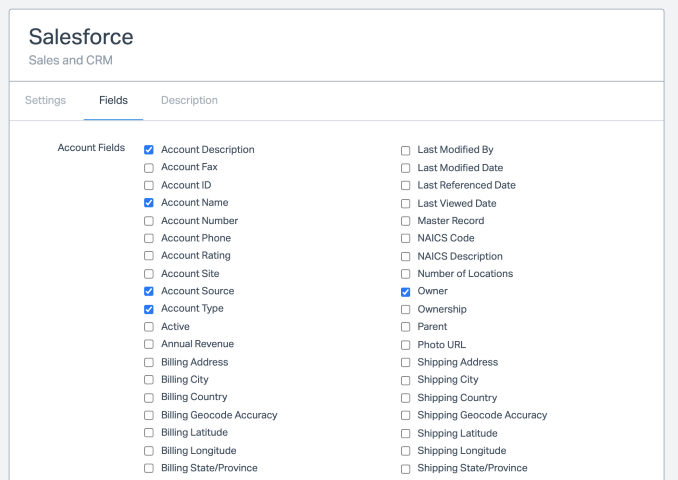Check the Master Record checkbox
678x480 pixels.
[406, 221]
